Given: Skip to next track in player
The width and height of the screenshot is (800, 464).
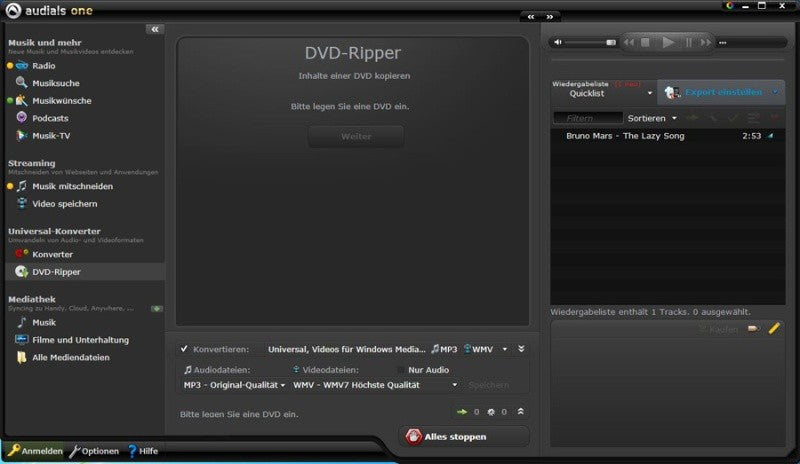Looking at the screenshot, I should pyautogui.click(x=706, y=42).
